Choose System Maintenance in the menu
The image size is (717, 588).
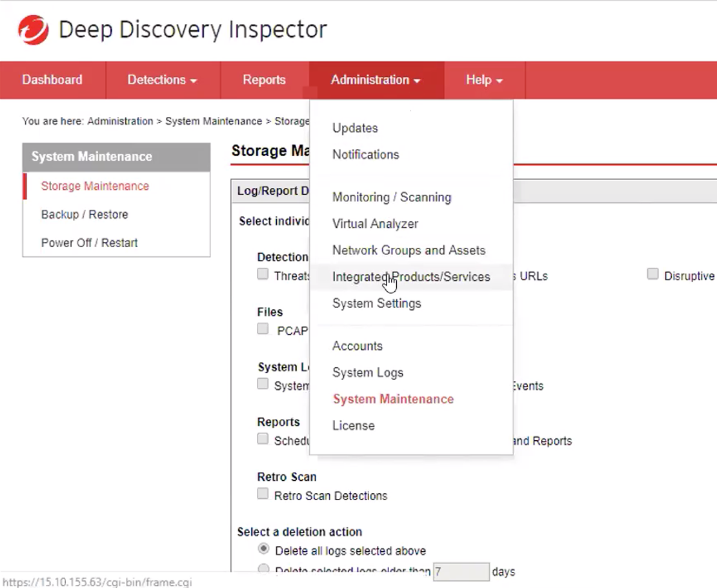tap(393, 399)
